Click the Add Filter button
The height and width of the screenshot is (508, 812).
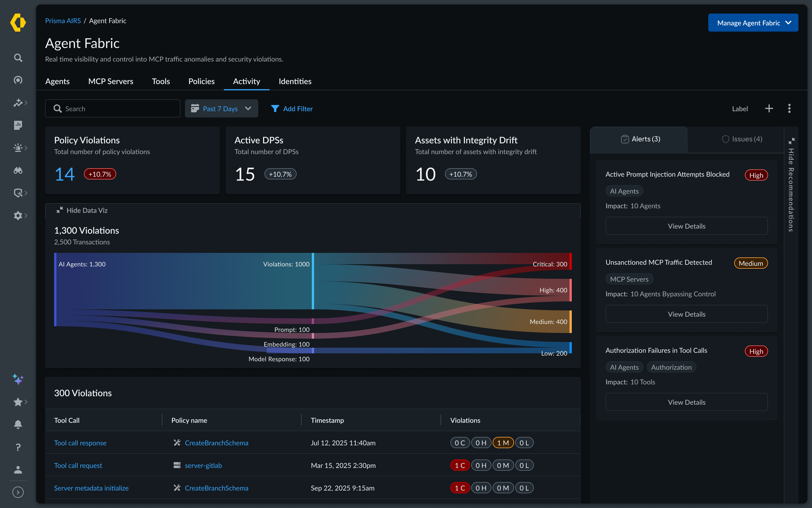(292, 109)
